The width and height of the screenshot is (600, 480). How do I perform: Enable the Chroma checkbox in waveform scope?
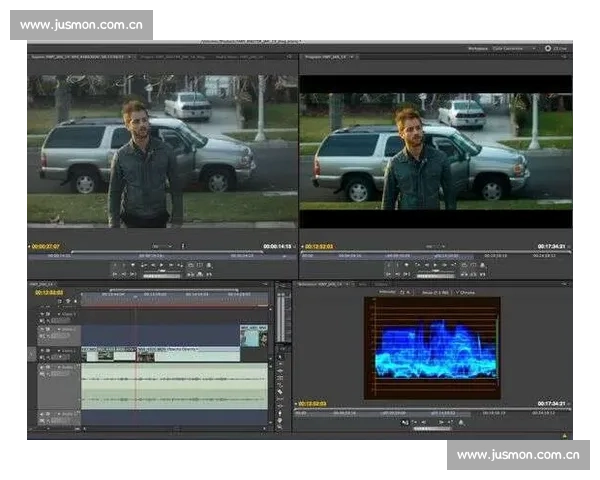[458, 292]
